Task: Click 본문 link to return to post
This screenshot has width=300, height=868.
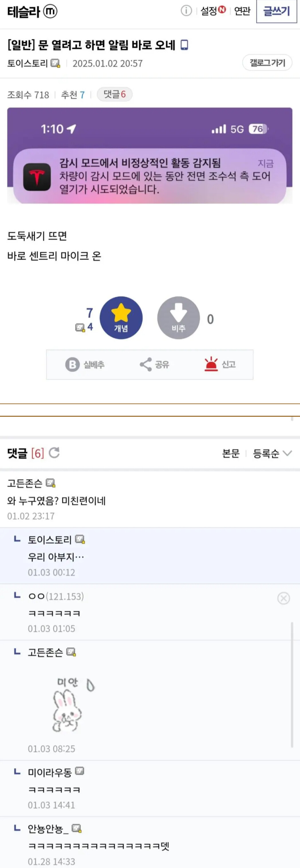Action: click(x=231, y=453)
